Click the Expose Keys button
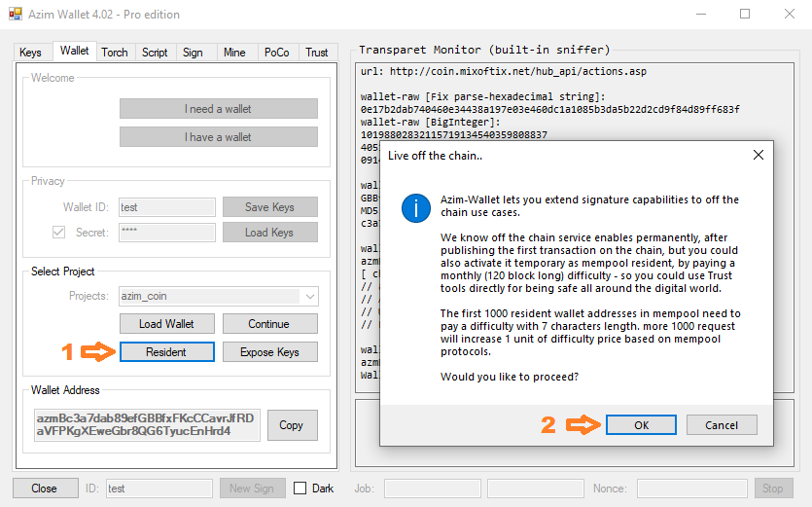 [269, 351]
